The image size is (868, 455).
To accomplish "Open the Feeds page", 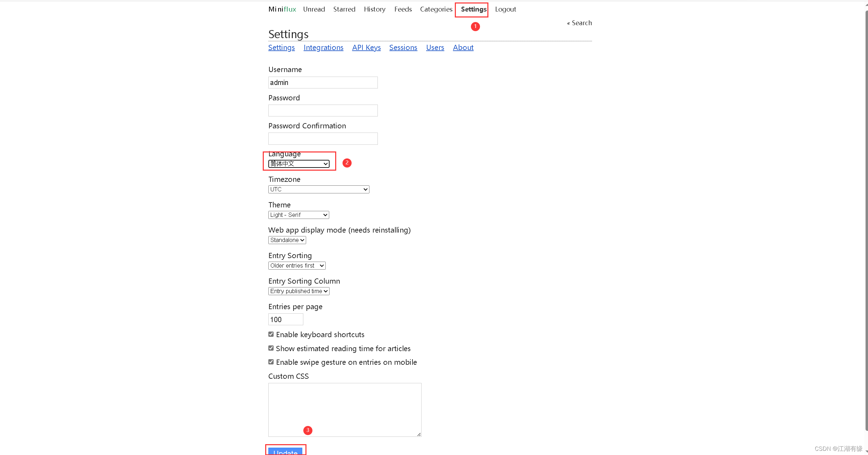I will (x=403, y=9).
